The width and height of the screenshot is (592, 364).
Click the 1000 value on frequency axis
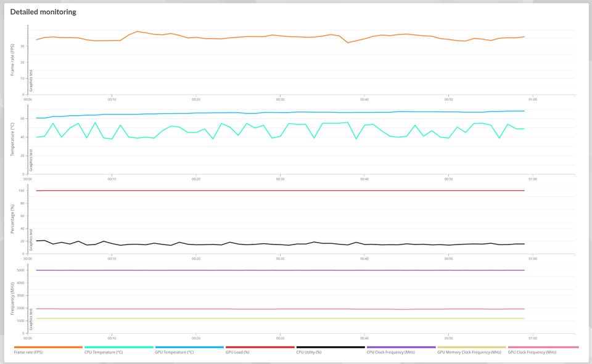pos(21,321)
